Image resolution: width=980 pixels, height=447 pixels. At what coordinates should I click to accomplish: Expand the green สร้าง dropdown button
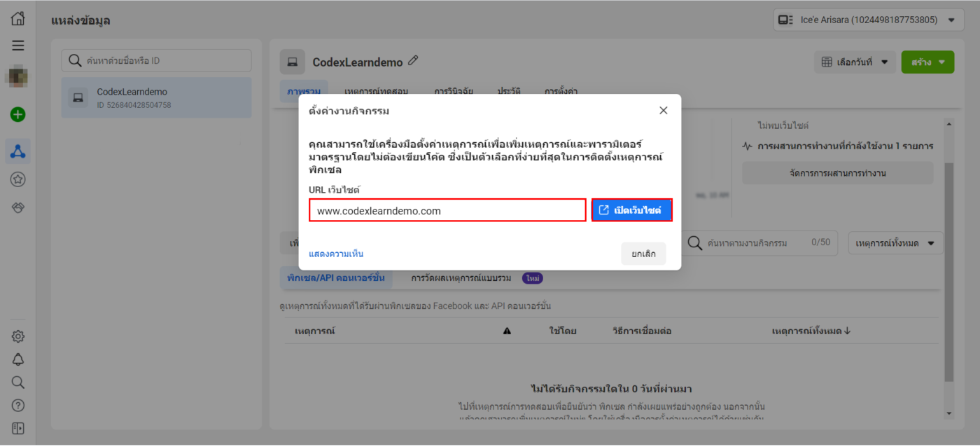[x=927, y=62]
